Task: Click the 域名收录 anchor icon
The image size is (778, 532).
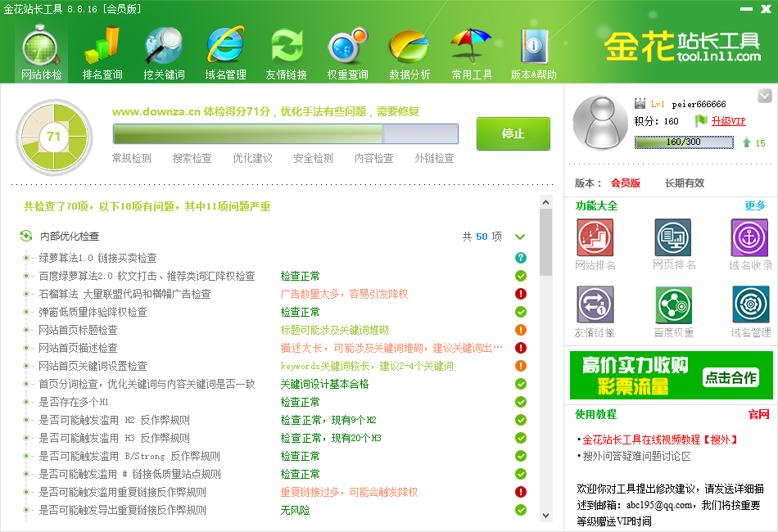Action: 749,237
